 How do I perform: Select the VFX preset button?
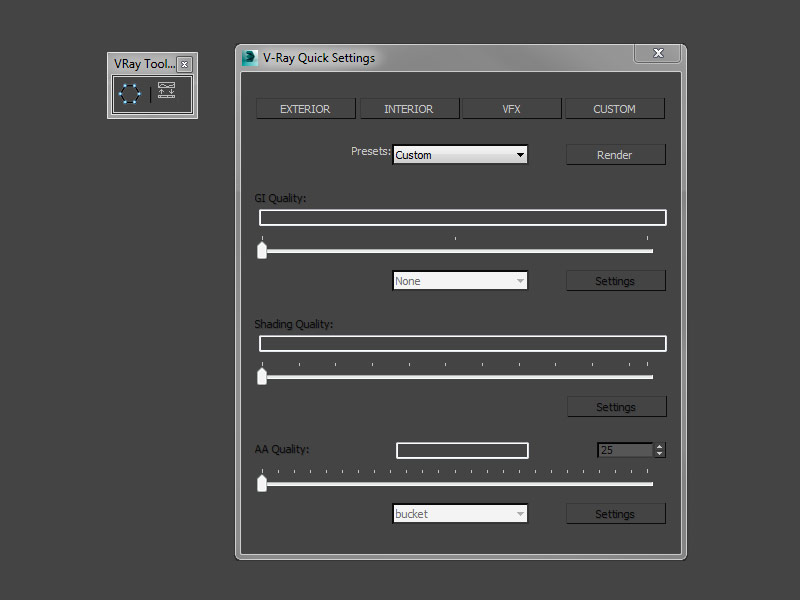tap(511, 109)
